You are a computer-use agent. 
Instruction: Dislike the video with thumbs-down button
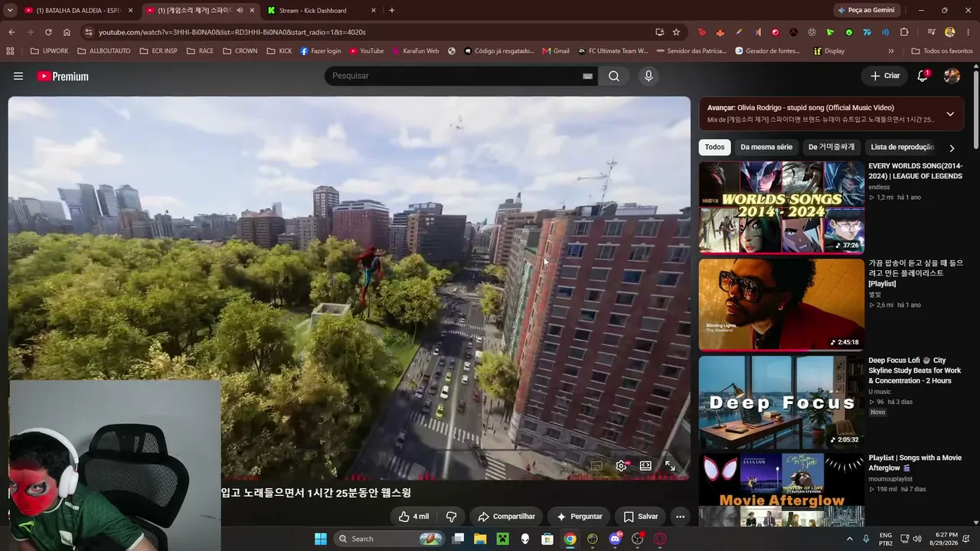[451, 517]
